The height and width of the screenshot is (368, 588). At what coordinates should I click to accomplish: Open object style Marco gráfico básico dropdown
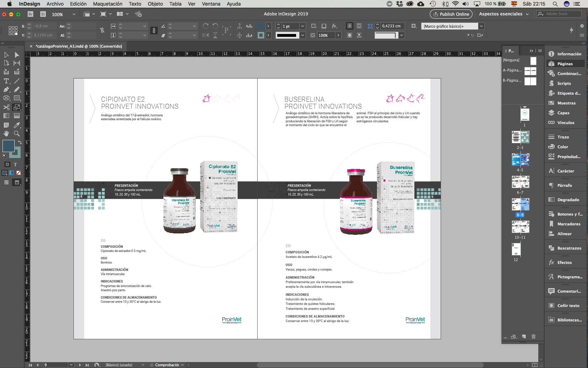[482, 26]
